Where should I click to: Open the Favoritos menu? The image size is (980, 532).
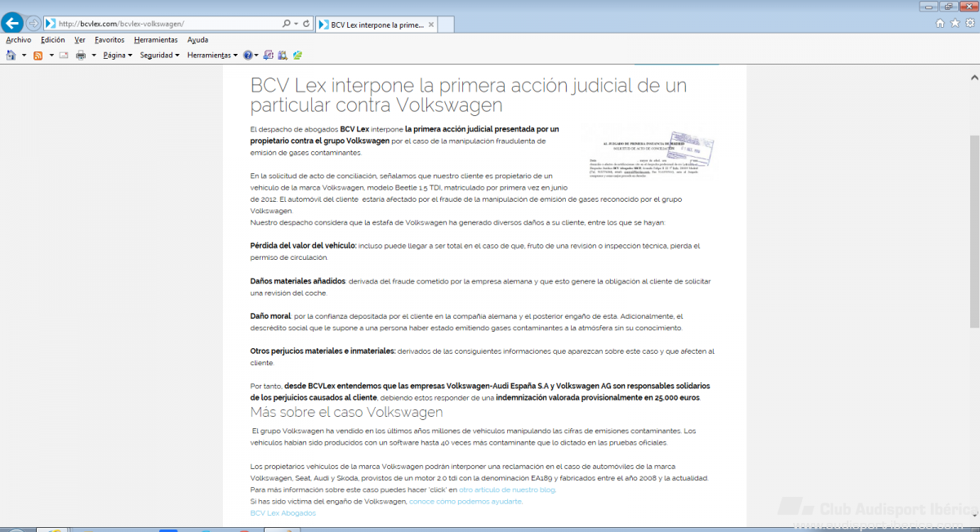tap(109, 39)
